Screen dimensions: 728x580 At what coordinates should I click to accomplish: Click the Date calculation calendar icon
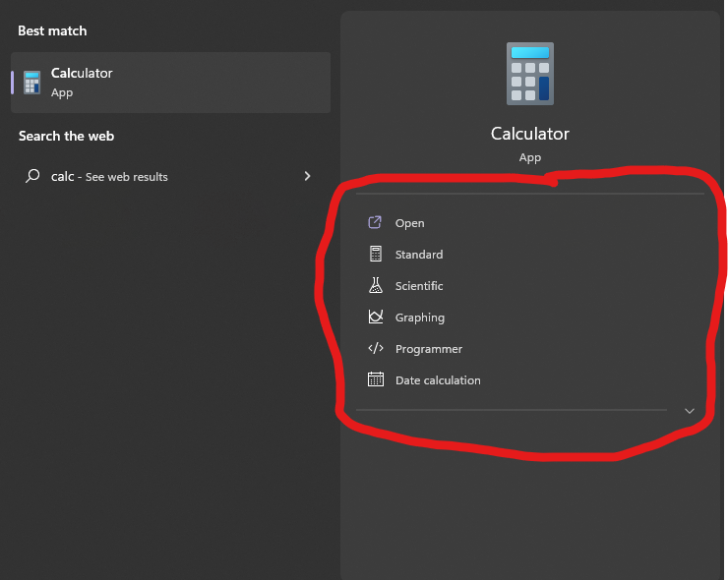pos(376,379)
